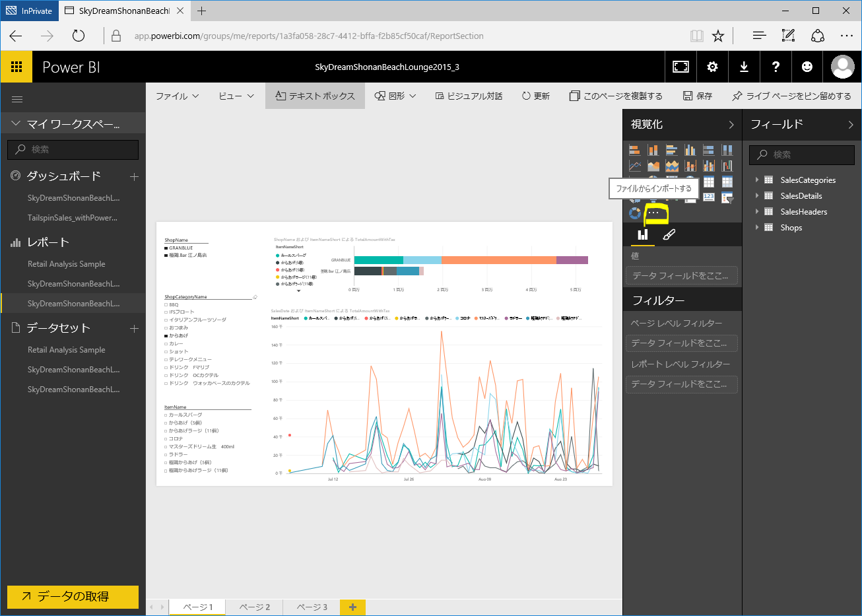Select the slicer visual icon
This screenshot has width=862, height=616.
coord(727,197)
